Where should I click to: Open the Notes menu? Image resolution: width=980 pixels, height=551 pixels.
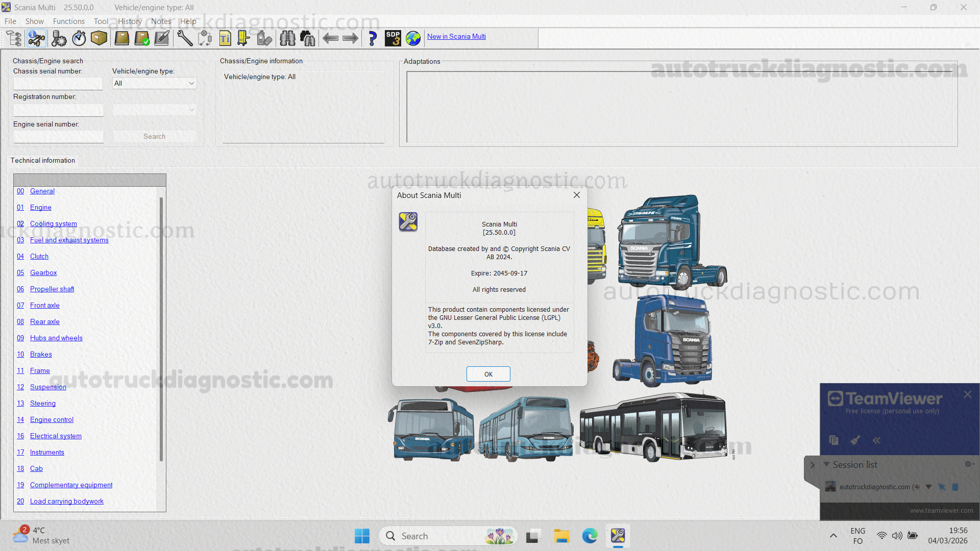[x=161, y=21]
